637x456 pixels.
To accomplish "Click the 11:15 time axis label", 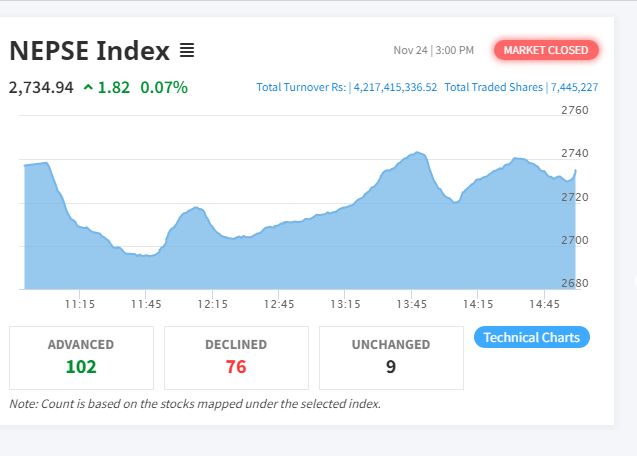I will pos(80,304).
